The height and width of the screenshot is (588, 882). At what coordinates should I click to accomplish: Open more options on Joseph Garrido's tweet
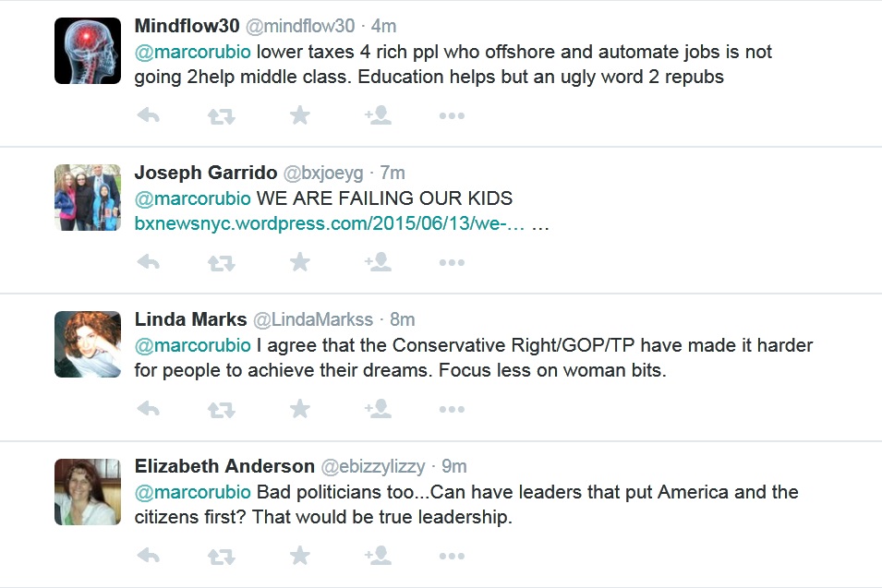[451, 263]
